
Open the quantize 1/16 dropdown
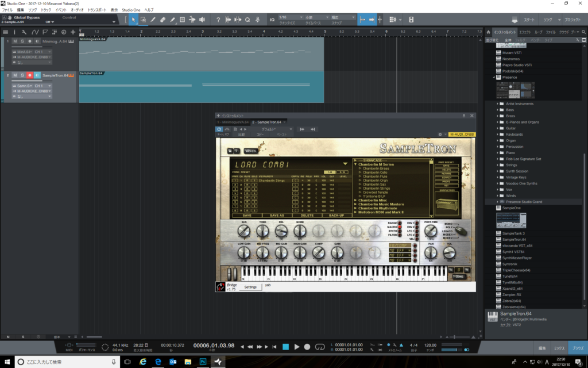pos(289,17)
